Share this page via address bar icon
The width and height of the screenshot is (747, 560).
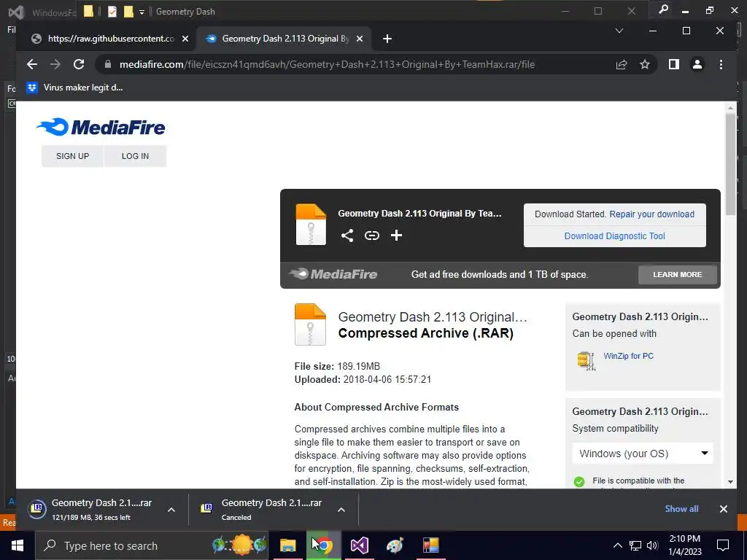tap(622, 64)
